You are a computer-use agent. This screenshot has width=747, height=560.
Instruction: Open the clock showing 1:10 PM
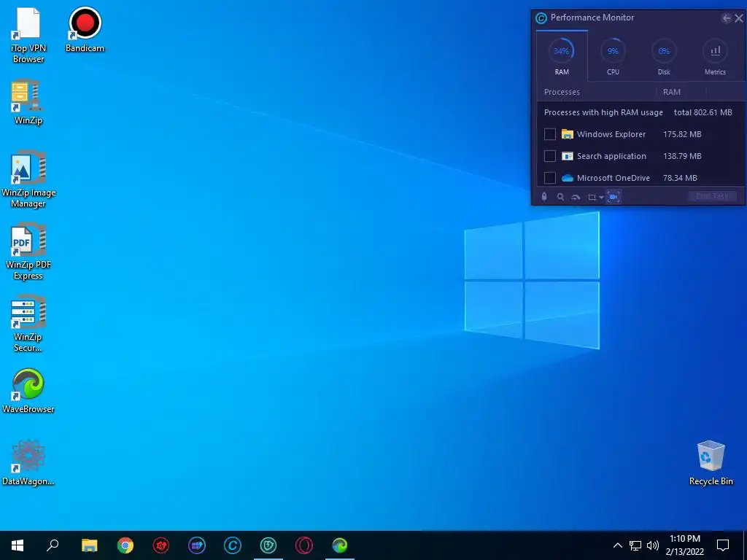click(684, 545)
